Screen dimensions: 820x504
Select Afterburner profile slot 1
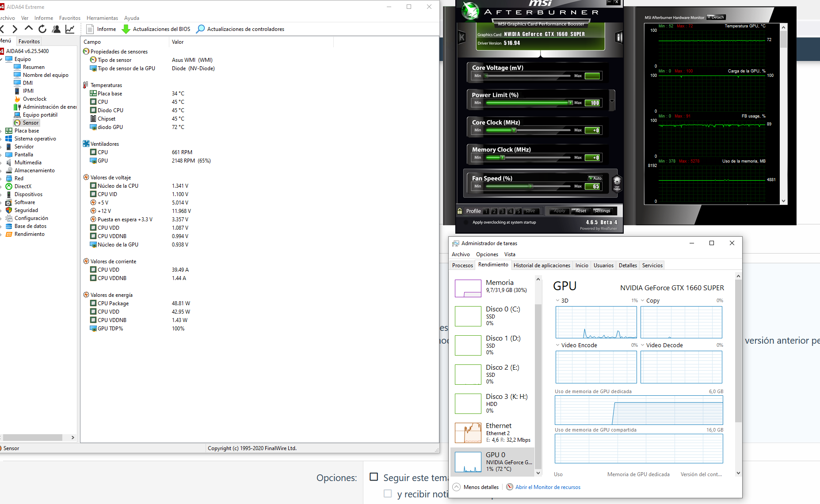pos(486,211)
